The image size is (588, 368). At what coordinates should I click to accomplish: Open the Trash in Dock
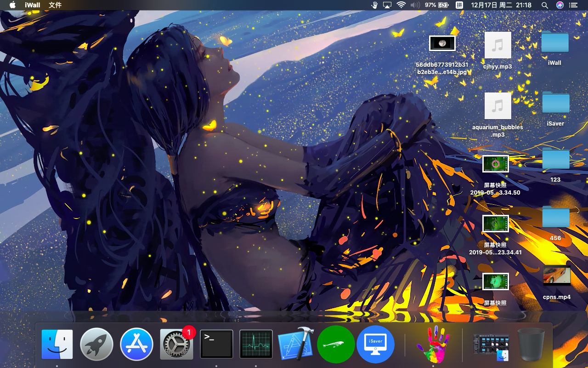pyautogui.click(x=531, y=344)
